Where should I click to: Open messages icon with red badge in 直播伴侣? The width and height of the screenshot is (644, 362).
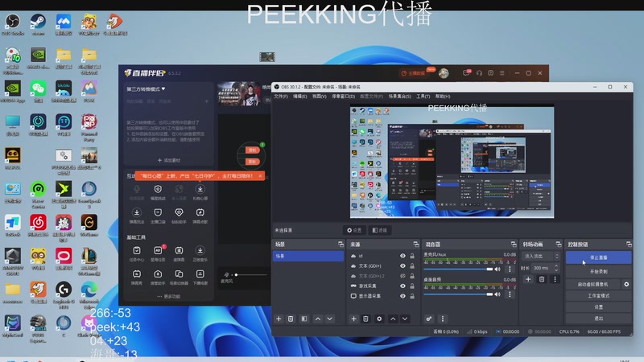[x=466, y=73]
